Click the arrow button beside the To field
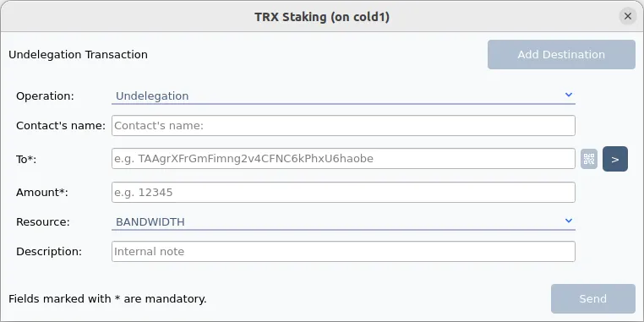 [614, 159]
